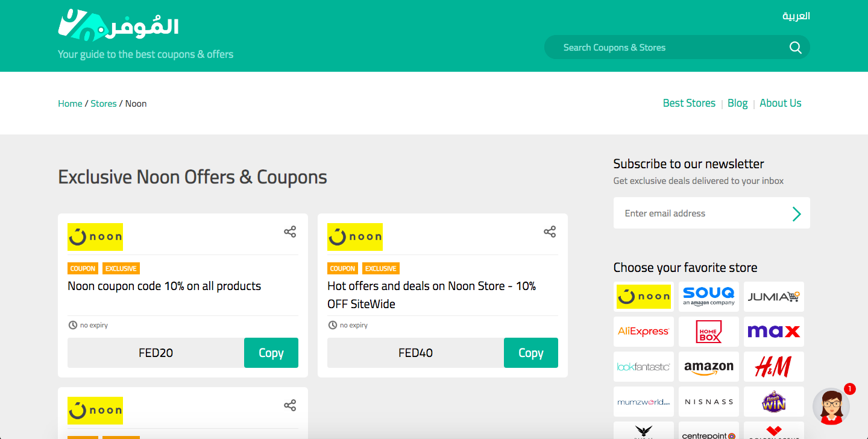Click COUPON tag on FED40 card
The width and height of the screenshot is (868, 439).
[342, 268]
